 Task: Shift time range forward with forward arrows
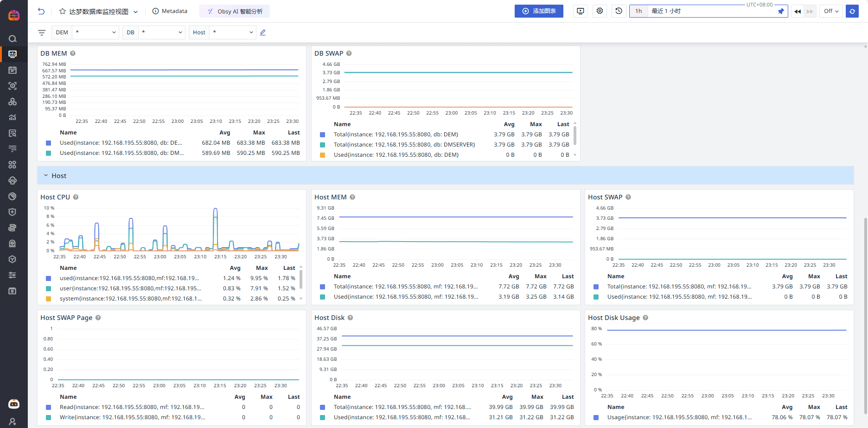[x=810, y=12]
